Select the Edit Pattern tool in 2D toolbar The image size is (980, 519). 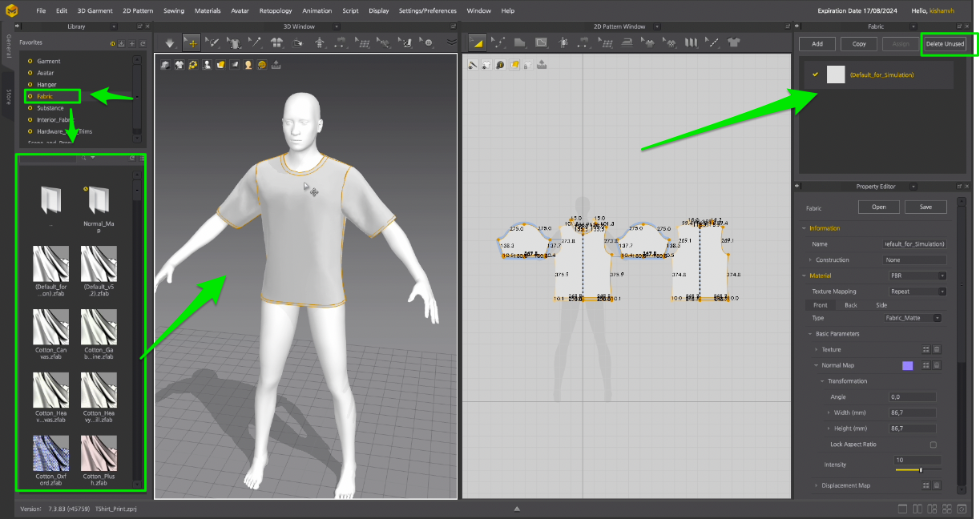tap(477, 42)
